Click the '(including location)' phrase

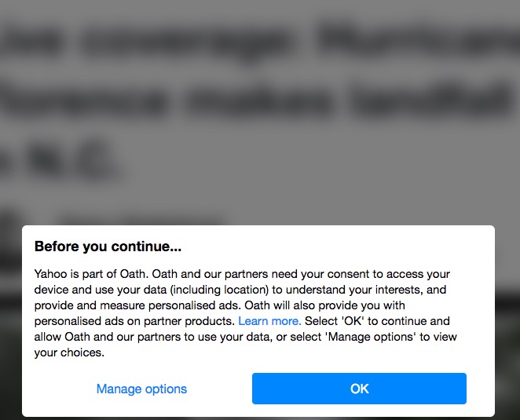[219, 290]
